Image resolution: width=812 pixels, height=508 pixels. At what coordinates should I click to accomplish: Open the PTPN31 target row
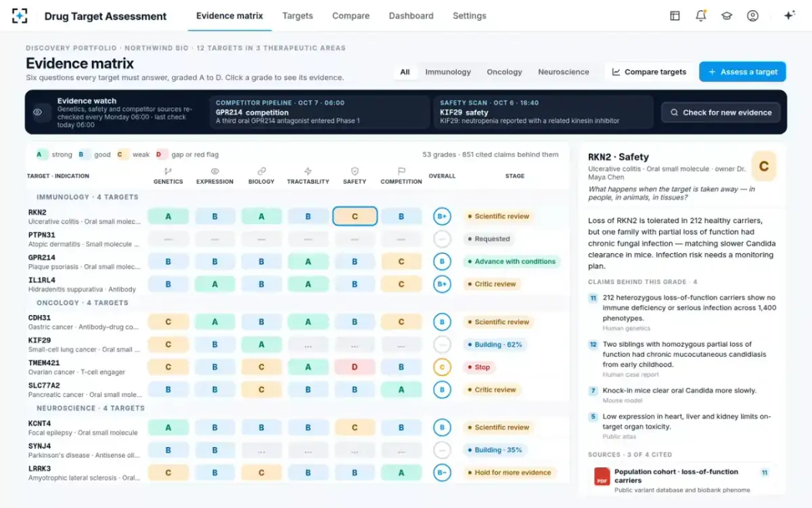pos(298,239)
